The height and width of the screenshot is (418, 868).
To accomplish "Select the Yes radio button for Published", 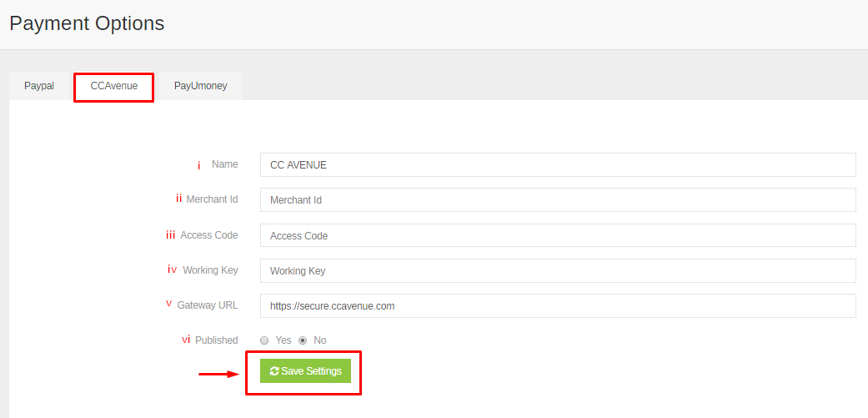I will click(264, 340).
